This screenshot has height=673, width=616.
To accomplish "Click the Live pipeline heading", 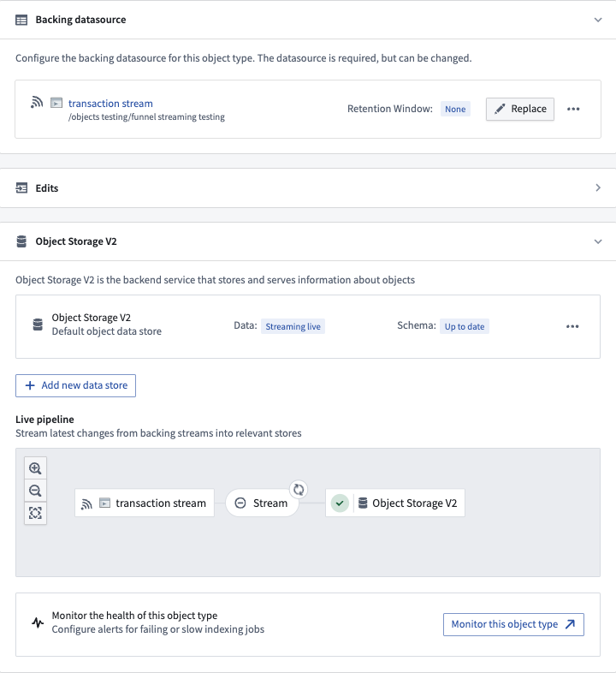I will pyautogui.click(x=44, y=420).
